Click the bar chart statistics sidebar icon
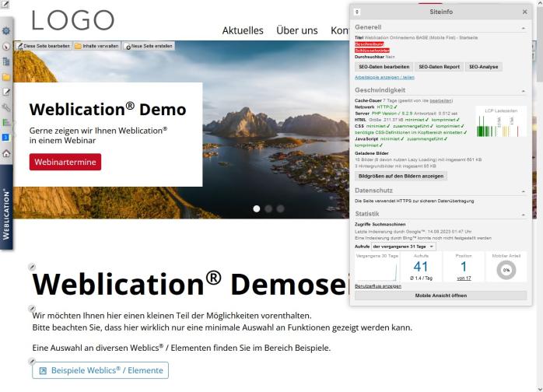The image size is (543, 392). click(x=6, y=122)
